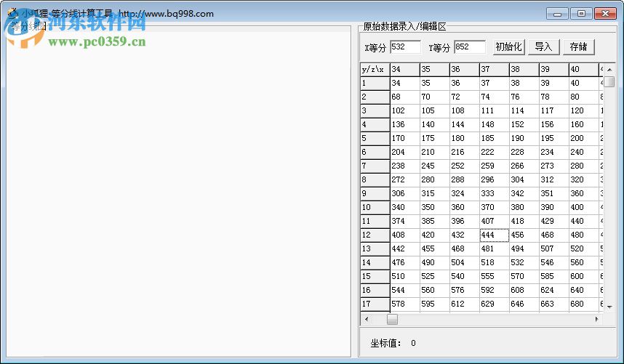Close the window
The height and width of the screenshot is (364, 624).
pos(605,14)
